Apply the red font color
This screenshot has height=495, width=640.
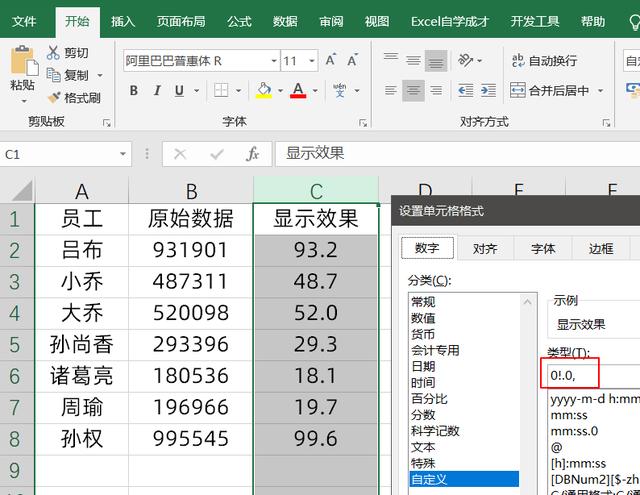tap(298, 90)
